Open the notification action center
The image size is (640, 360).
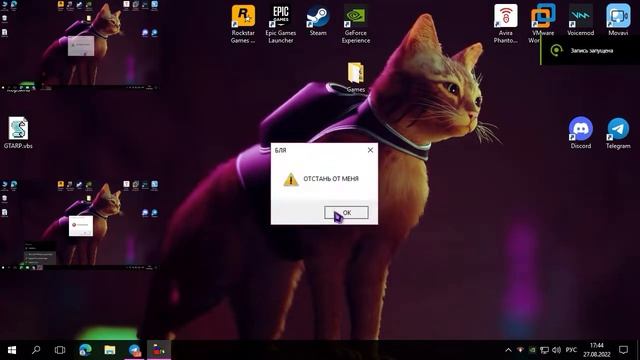[623, 350]
